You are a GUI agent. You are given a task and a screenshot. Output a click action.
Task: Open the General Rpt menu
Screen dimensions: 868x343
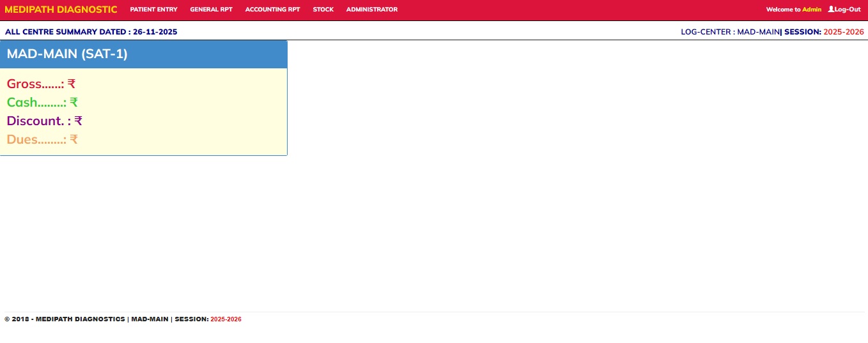(211, 10)
